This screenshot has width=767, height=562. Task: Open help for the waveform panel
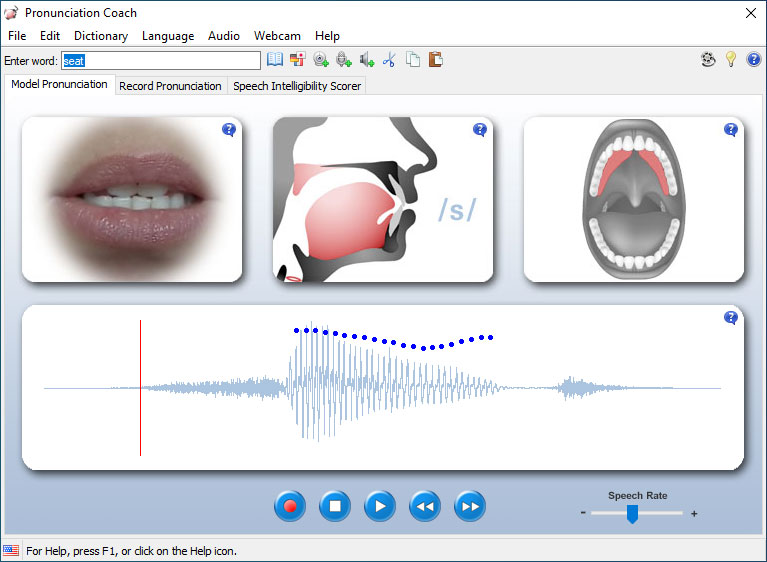coord(731,318)
